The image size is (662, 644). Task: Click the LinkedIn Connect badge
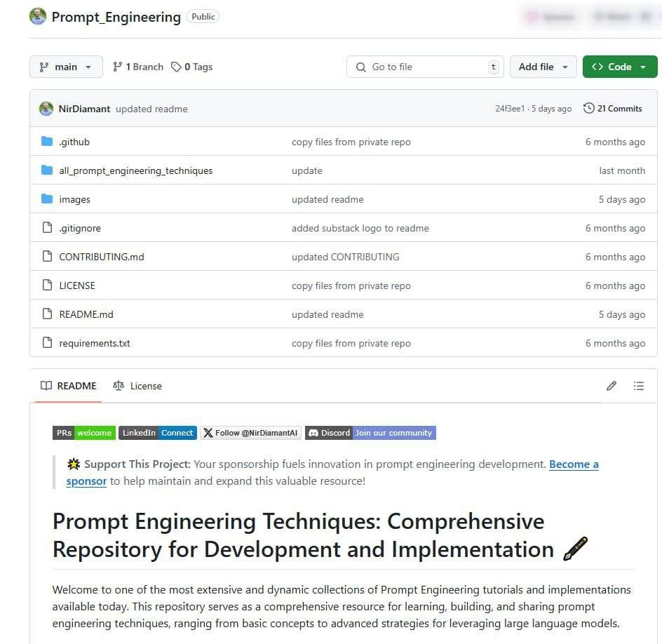(158, 433)
